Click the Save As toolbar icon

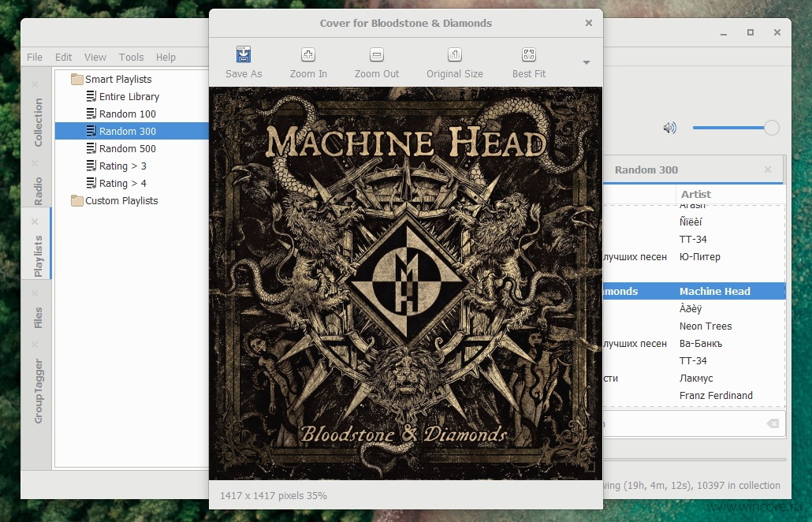244,54
